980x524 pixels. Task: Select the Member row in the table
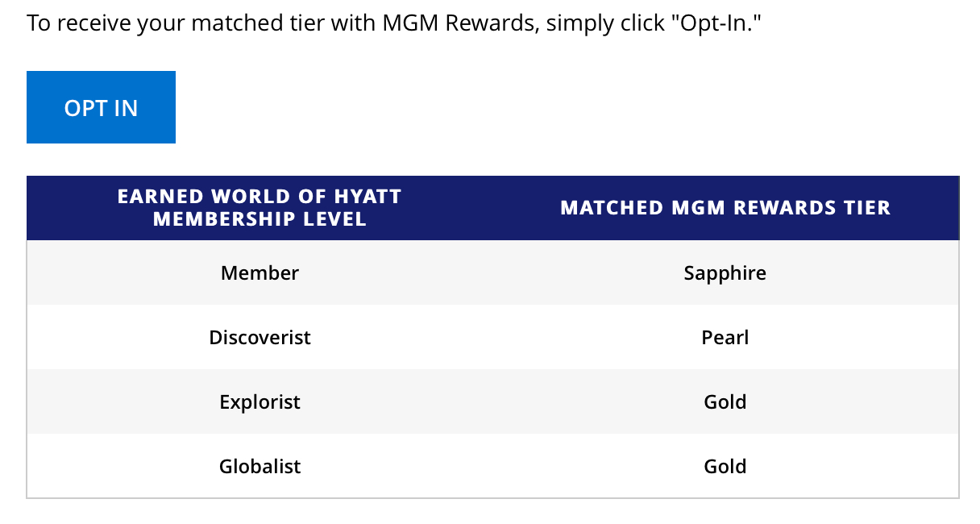click(x=260, y=272)
